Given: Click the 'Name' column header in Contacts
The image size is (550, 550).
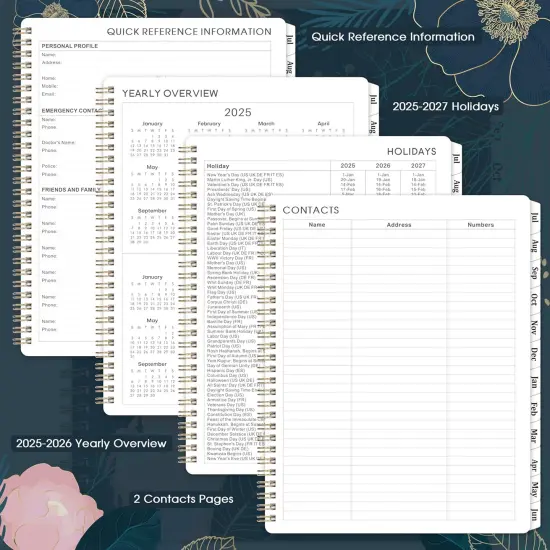Looking at the screenshot, I should [317, 225].
